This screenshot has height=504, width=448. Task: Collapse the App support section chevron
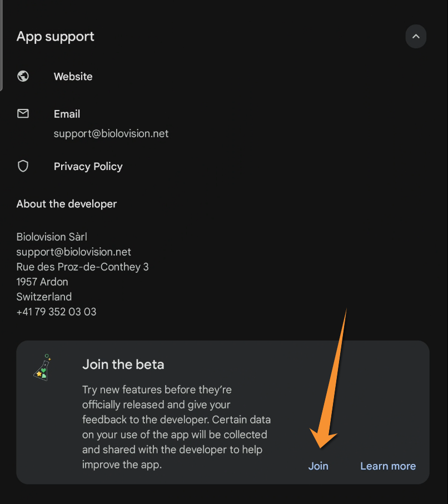click(x=416, y=37)
